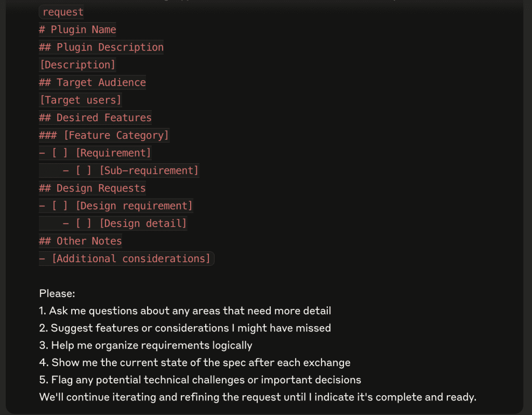Click the 'Please:' paragraph text
The image size is (532, 415).
click(x=57, y=293)
